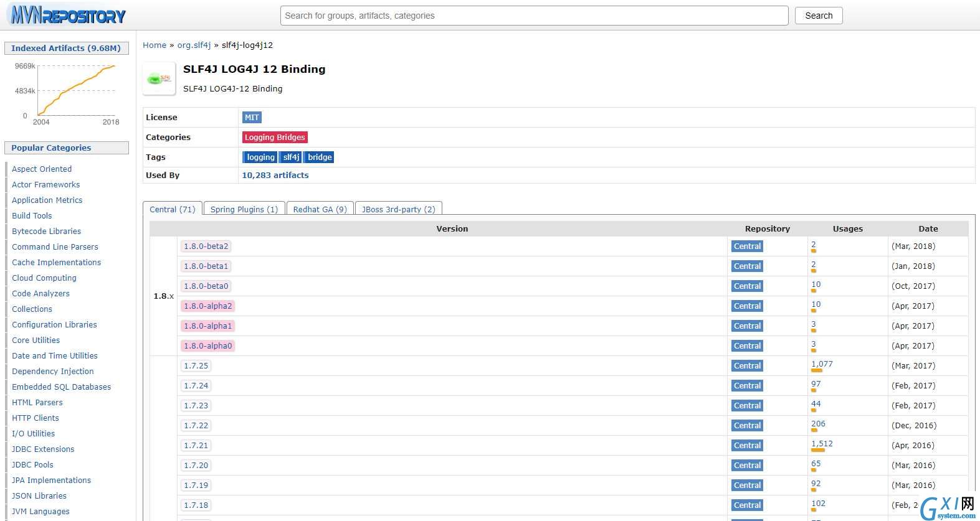Click Central repository badge for 1.7.21

click(x=747, y=446)
